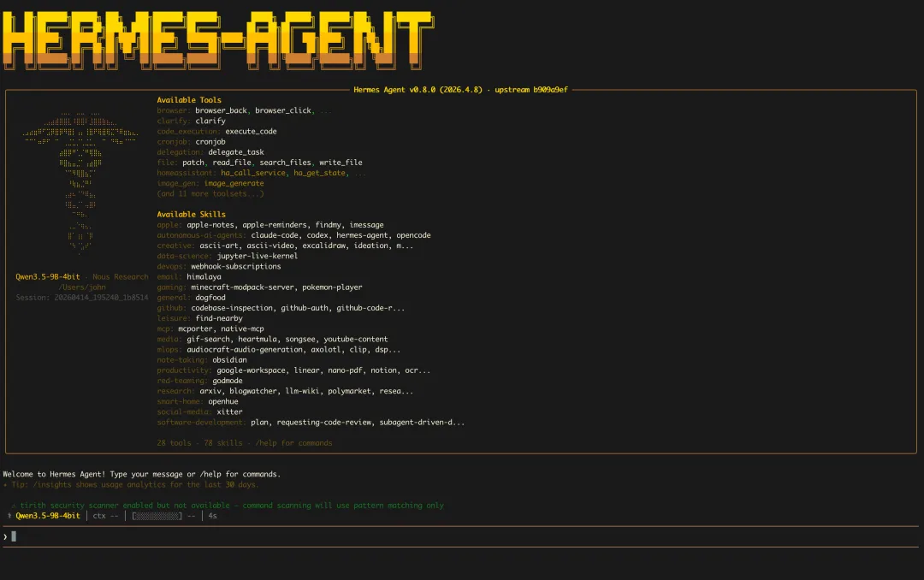Image resolution: width=924 pixels, height=580 pixels.
Task: Select the 'browser_back' tool name
Action: pyautogui.click(x=221, y=111)
